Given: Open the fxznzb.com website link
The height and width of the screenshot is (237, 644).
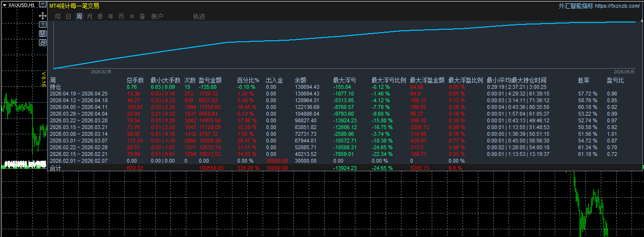Looking at the screenshot, I should point(618,6).
